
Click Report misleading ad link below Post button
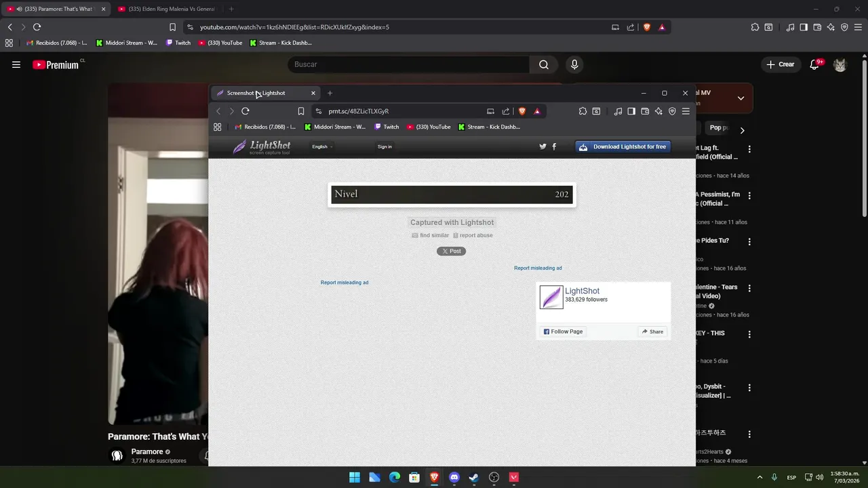[344, 283]
